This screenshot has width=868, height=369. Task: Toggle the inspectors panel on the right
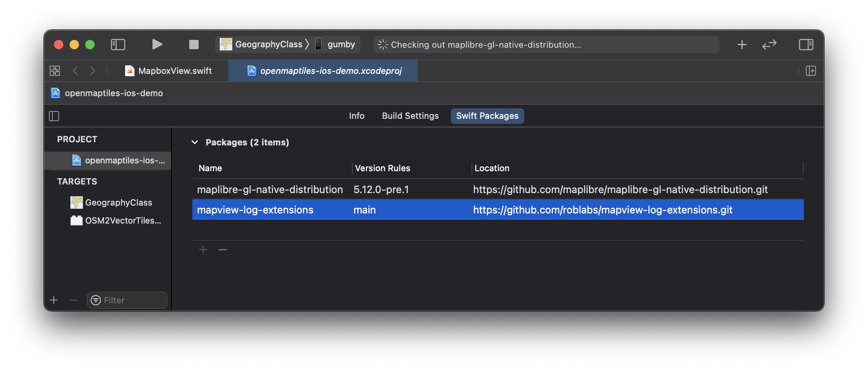point(806,45)
